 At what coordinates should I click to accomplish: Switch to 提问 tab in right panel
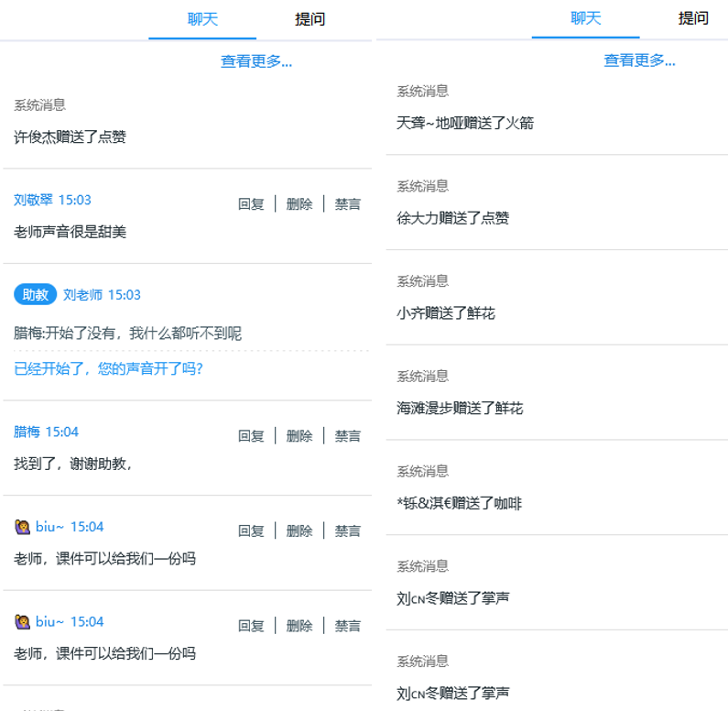[x=693, y=18]
